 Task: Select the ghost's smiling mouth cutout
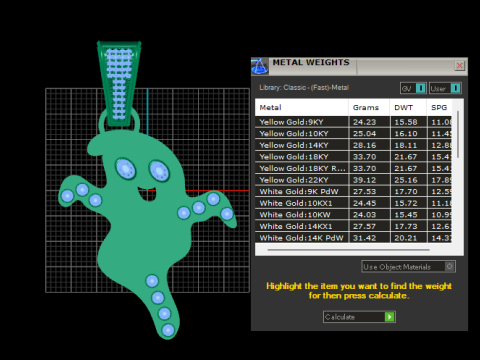147,194
